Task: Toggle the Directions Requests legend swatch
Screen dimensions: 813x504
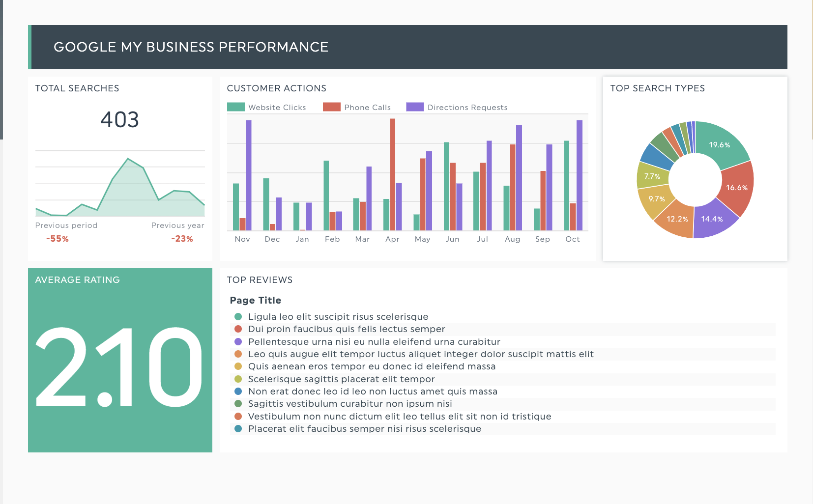Action: [x=415, y=107]
